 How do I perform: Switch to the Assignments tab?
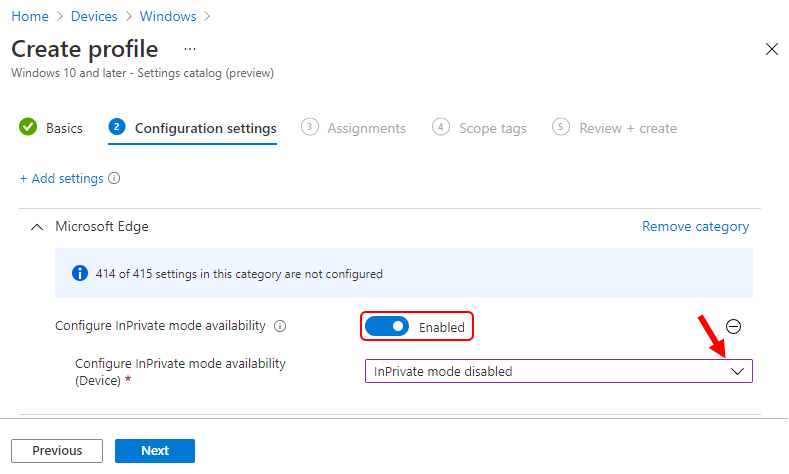[353, 128]
